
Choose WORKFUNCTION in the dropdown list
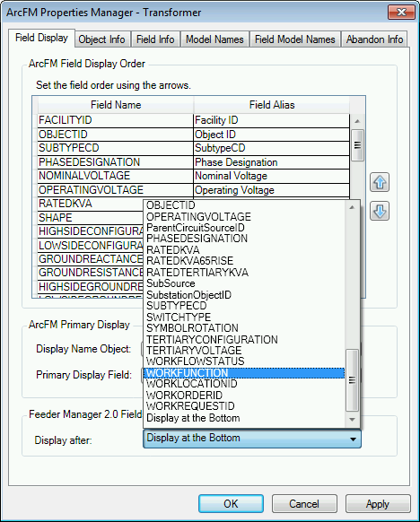244,373
